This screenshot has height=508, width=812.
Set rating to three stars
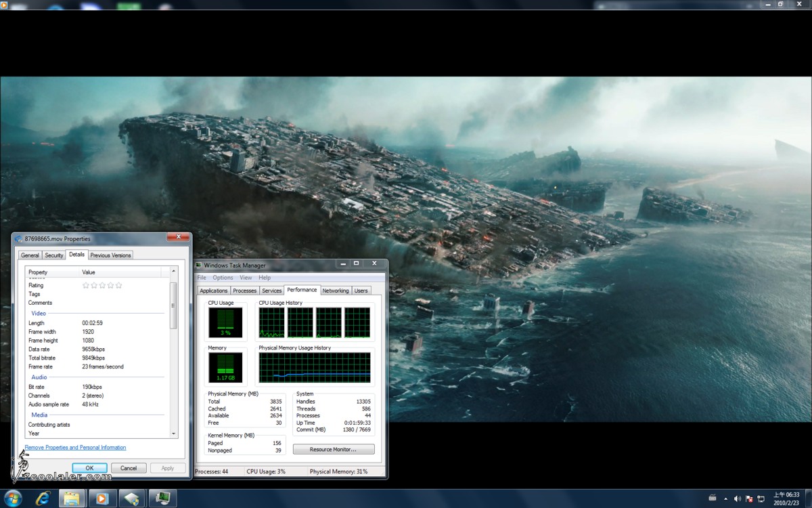point(102,285)
